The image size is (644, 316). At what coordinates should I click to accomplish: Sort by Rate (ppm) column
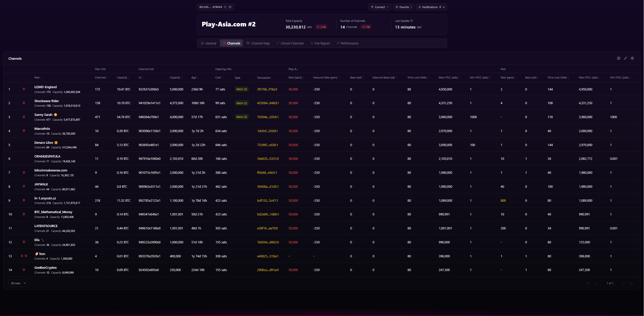coord(296,77)
